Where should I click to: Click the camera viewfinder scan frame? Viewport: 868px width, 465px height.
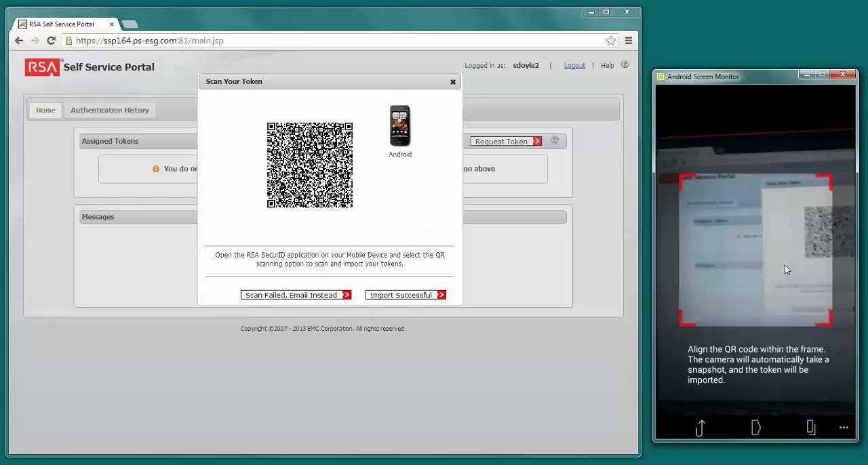coord(756,250)
